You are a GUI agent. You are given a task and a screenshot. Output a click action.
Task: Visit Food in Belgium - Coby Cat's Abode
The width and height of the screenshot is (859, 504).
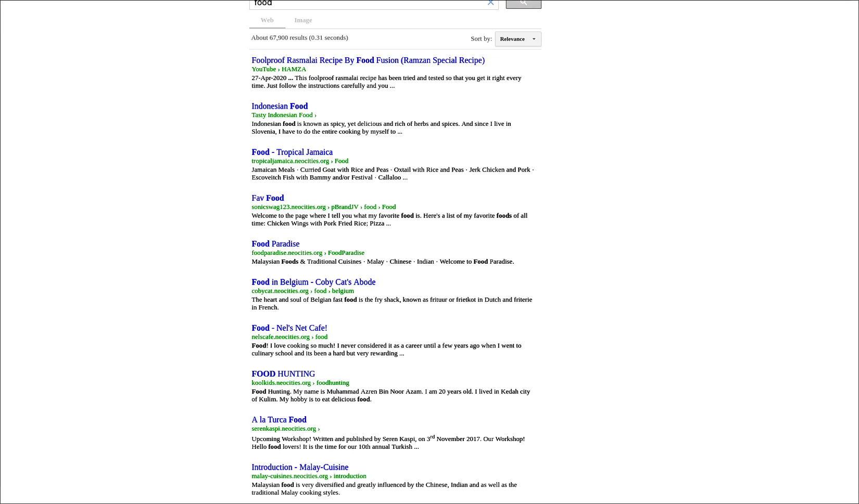coord(313,281)
